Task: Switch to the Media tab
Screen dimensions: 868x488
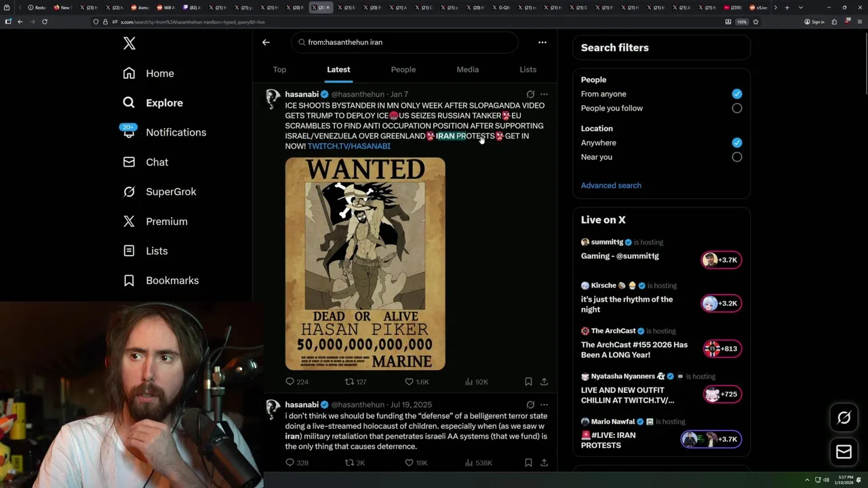Action: click(x=467, y=70)
